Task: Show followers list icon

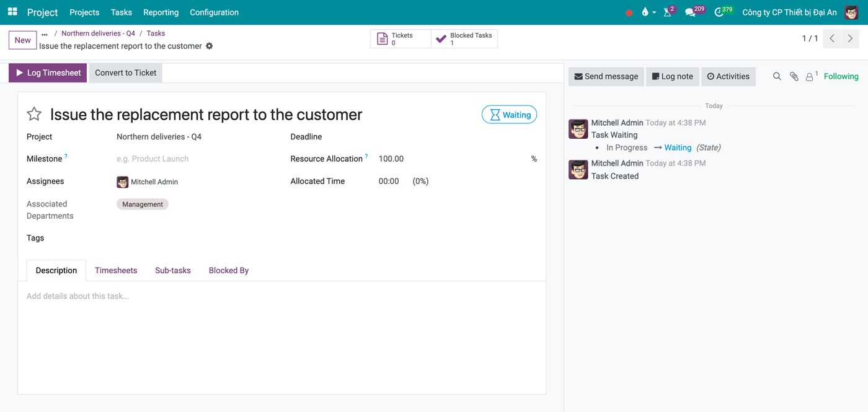Action: pos(811,76)
